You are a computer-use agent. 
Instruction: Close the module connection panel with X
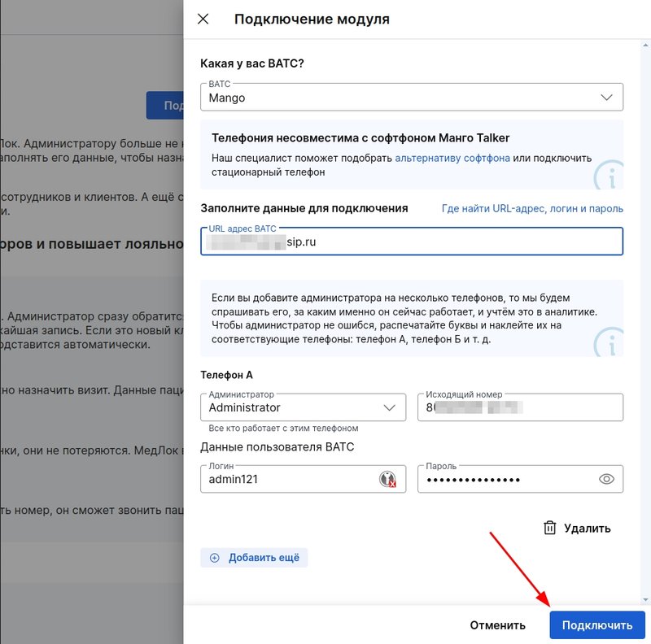(203, 19)
